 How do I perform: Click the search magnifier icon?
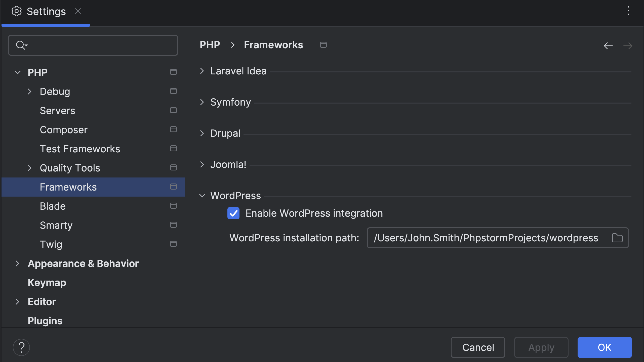pyautogui.click(x=21, y=45)
